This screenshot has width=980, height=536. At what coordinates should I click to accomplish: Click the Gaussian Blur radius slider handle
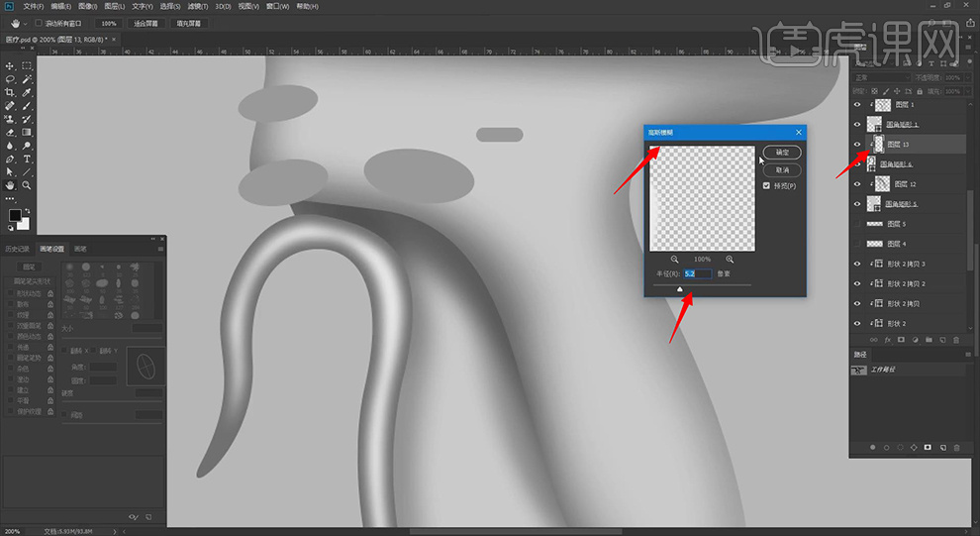point(680,289)
